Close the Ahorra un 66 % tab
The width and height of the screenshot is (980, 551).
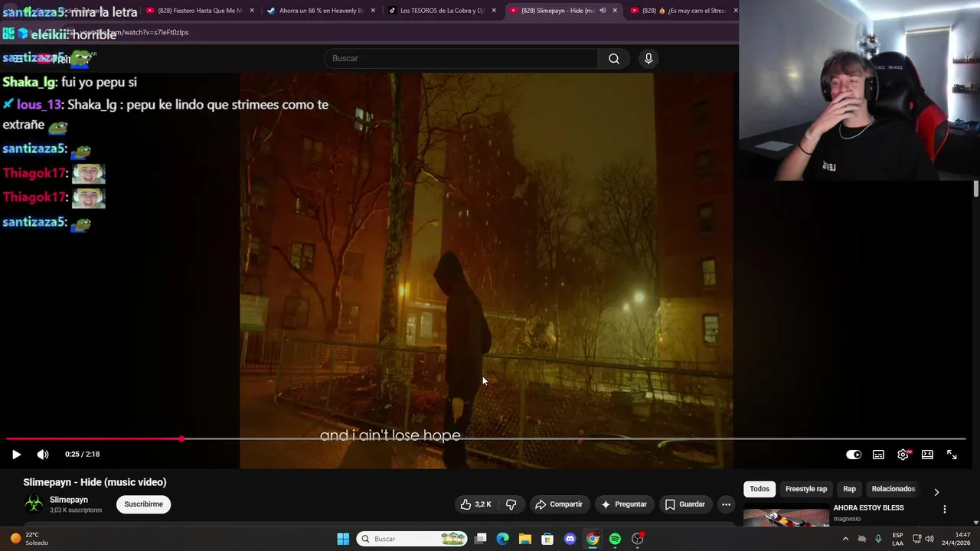373,11
